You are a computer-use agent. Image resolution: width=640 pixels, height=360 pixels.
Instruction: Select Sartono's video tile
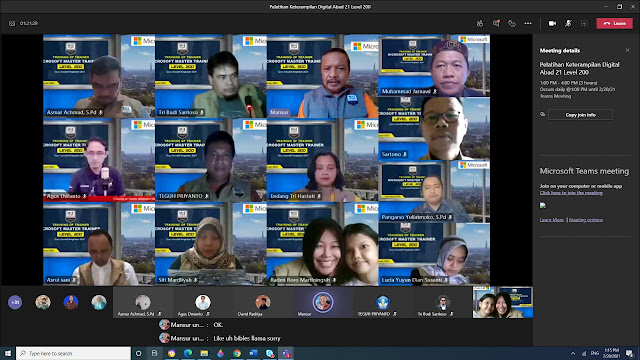pos(434,129)
